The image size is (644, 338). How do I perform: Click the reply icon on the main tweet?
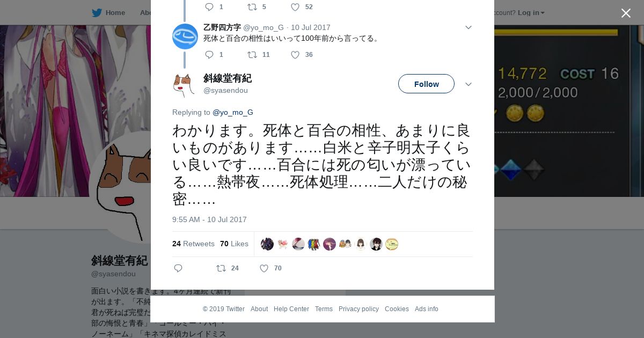coord(178,268)
